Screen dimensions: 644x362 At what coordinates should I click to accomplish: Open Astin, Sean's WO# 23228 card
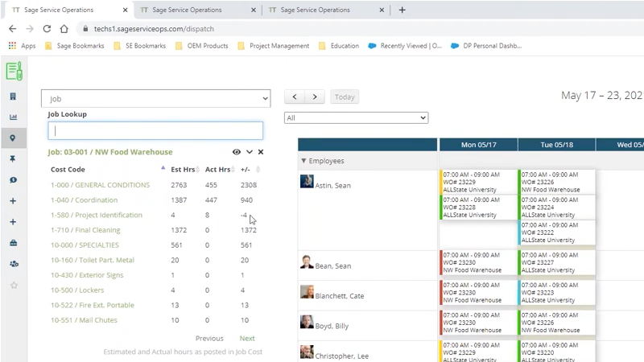[478, 208]
